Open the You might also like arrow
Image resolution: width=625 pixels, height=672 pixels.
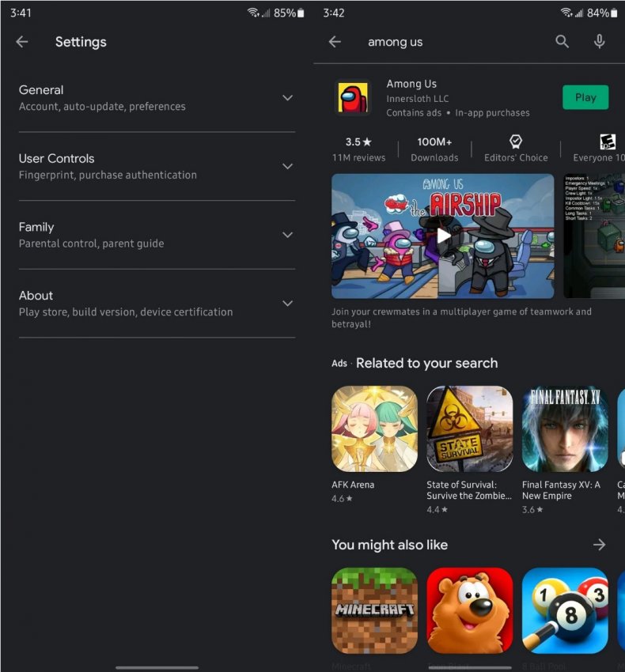(599, 545)
